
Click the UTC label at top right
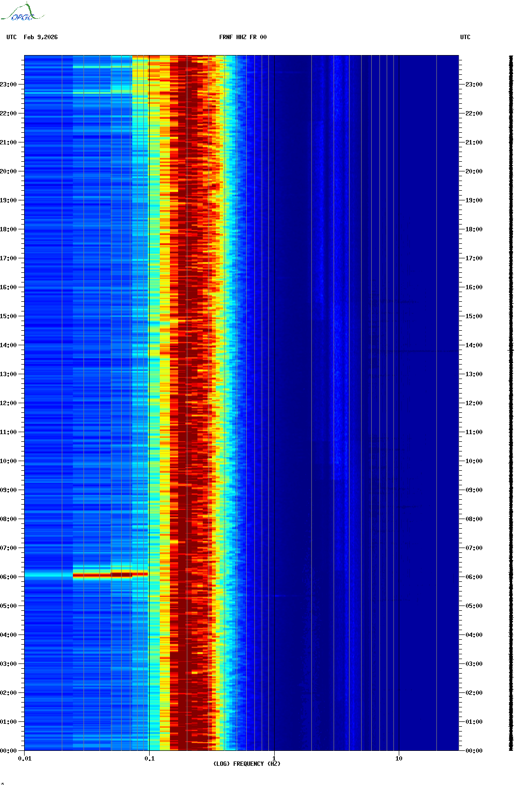tap(465, 37)
